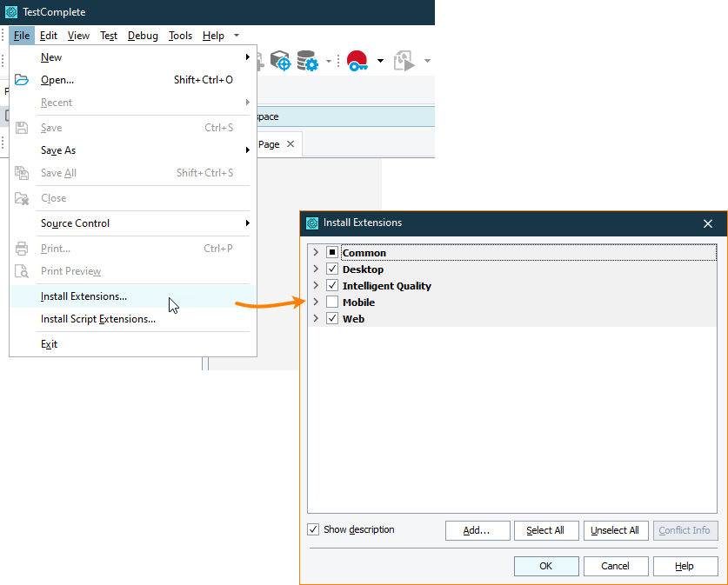
Task: Open the database gear toolbar icon
Action: (306, 61)
